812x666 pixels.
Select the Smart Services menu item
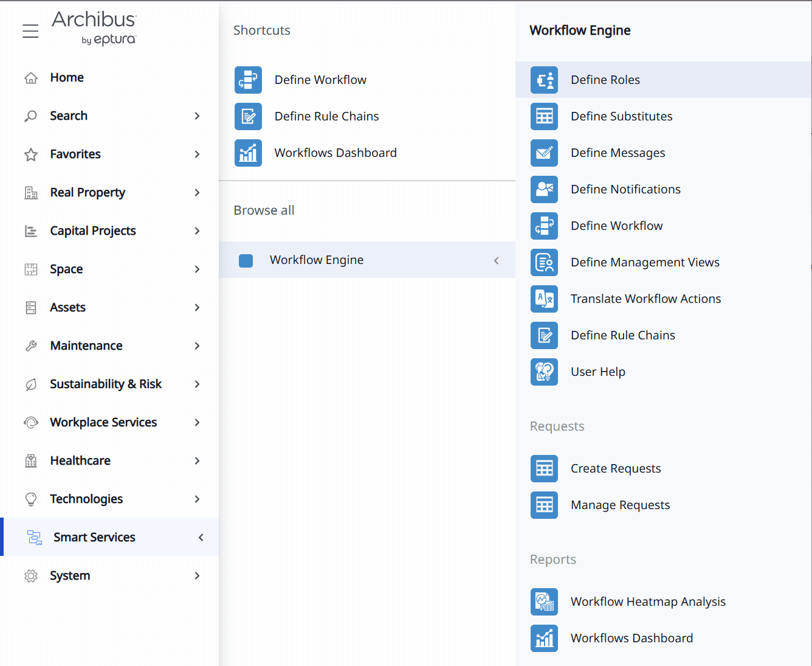pos(109,537)
